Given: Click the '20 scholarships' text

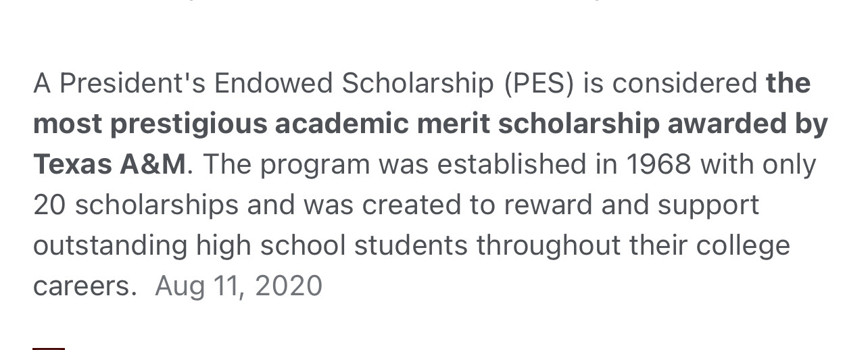Looking at the screenshot, I should [136, 205].
